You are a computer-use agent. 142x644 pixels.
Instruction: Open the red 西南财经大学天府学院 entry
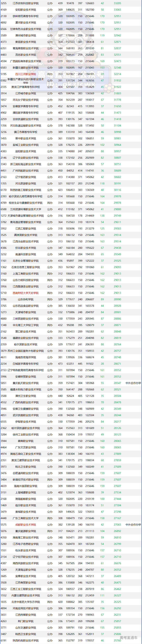26,293
